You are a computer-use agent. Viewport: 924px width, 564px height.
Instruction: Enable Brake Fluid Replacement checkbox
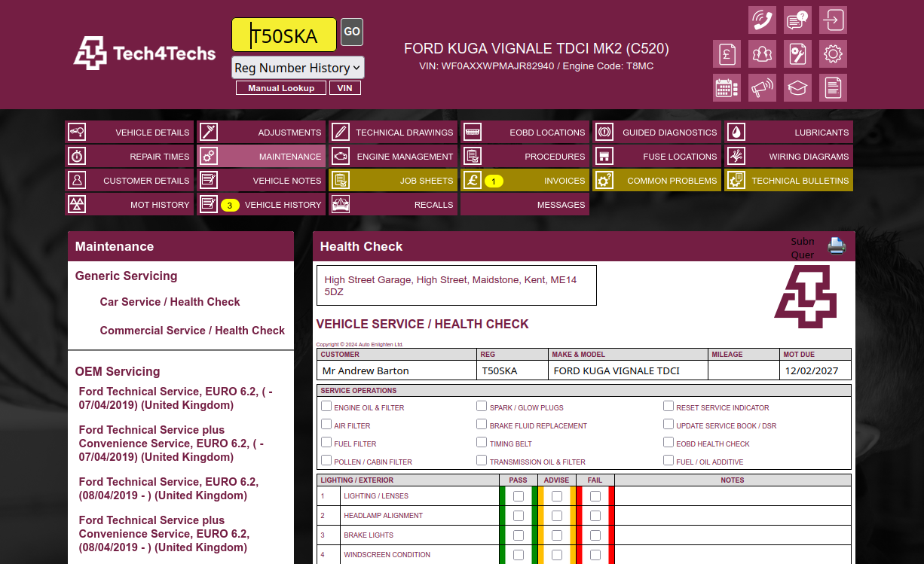482,424
